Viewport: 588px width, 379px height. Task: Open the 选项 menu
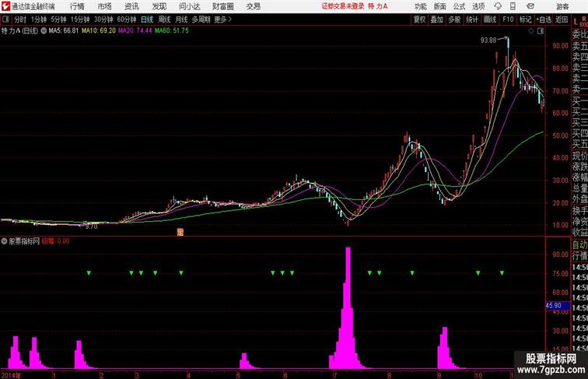click(x=478, y=6)
